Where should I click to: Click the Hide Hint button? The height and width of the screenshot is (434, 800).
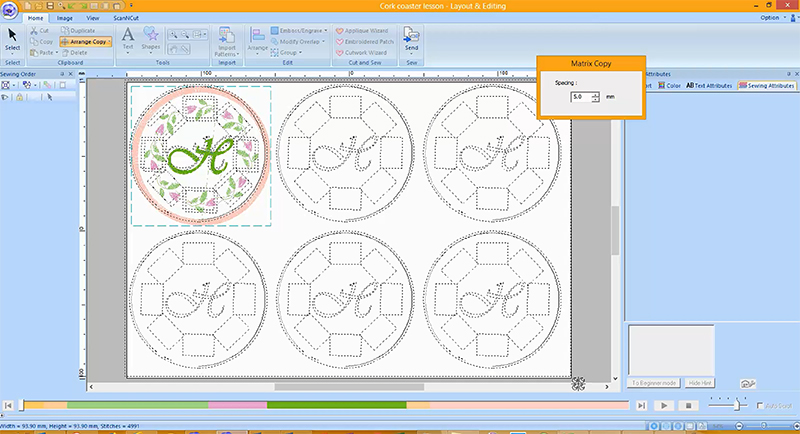click(699, 383)
